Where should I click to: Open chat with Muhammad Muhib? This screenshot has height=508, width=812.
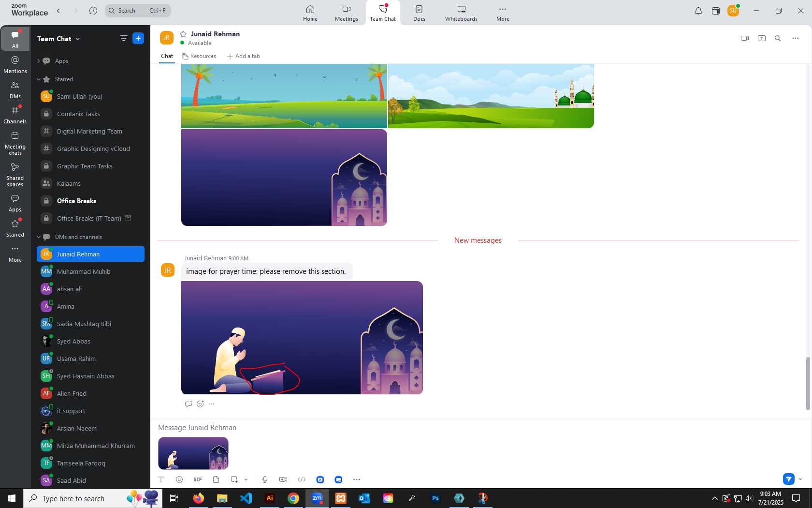[x=90, y=271]
